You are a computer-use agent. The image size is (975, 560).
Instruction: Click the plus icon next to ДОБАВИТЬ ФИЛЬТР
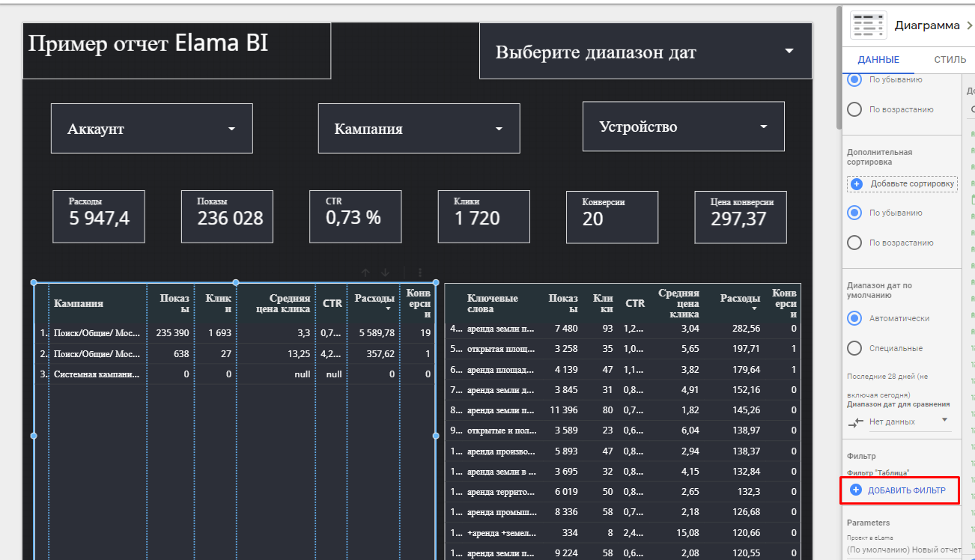(x=857, y=490)
